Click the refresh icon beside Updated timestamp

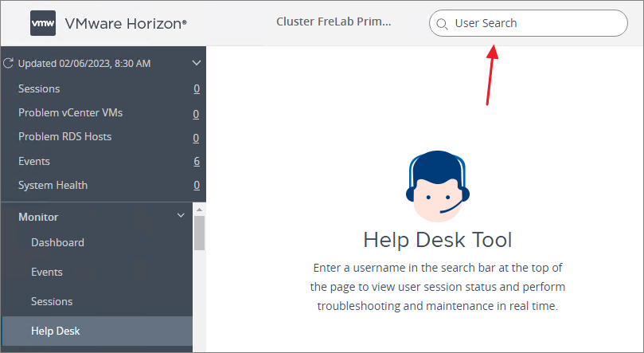pos(9,63)
